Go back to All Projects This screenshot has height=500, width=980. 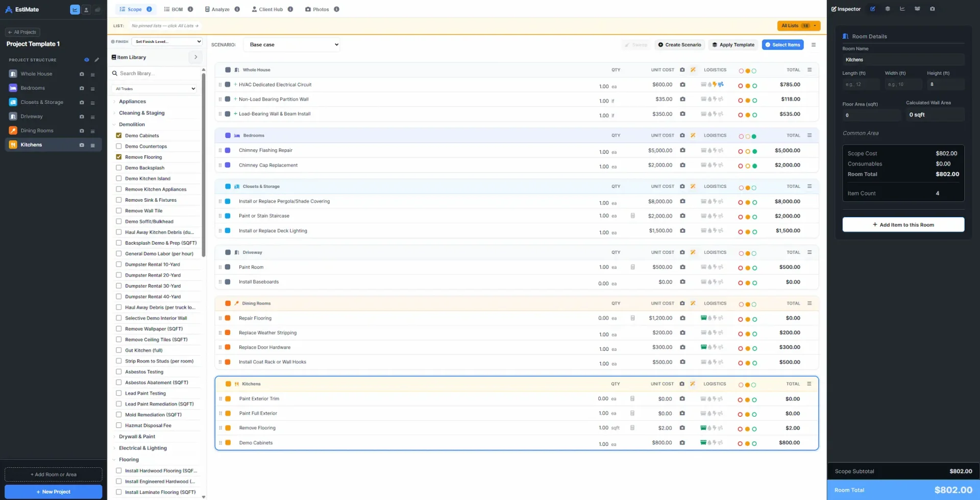coord(22,32)
